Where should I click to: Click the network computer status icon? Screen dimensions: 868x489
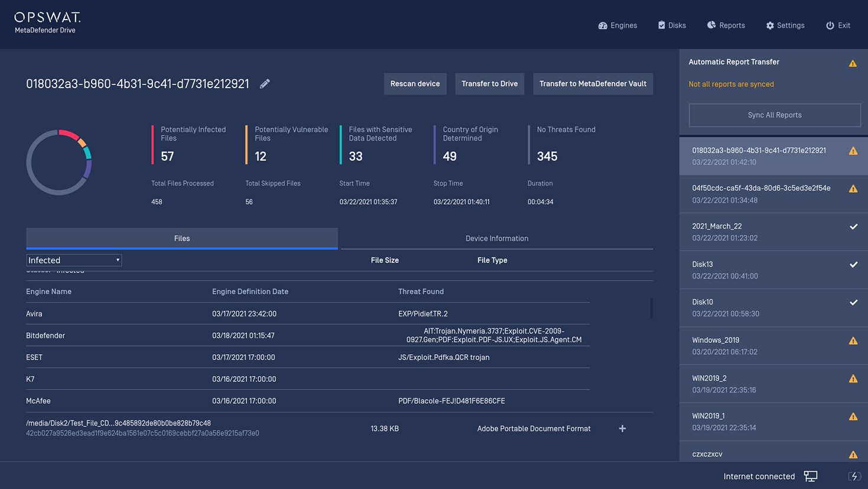[x=811, y=477]
